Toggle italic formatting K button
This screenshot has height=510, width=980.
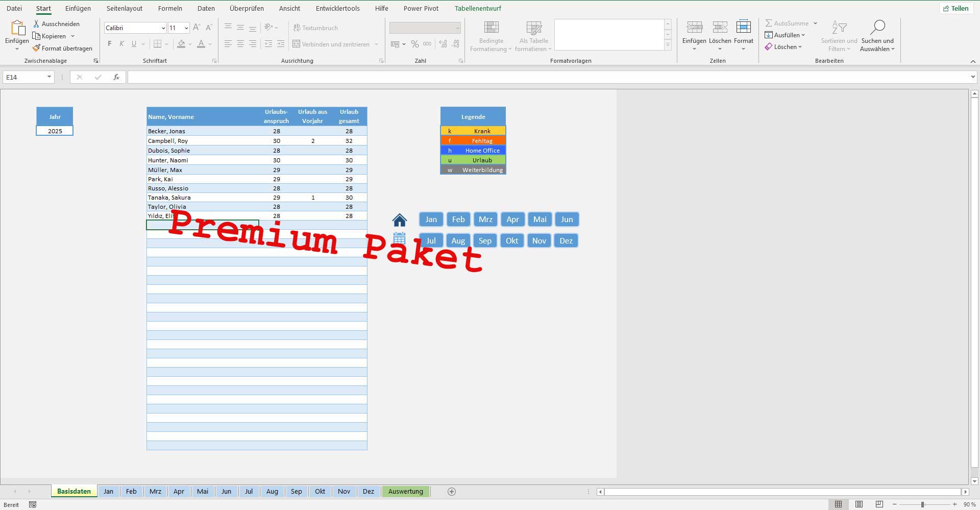121,44
